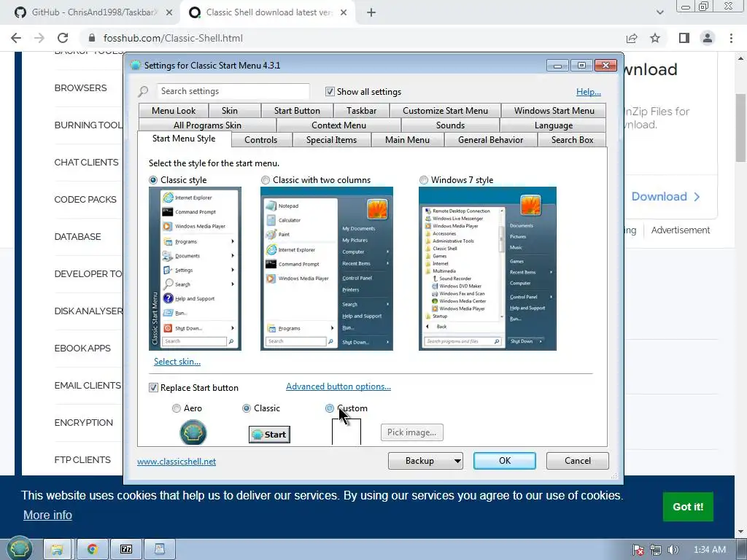Open the General Behavior tab
747x560 pixels.
[x=491, y=140]
